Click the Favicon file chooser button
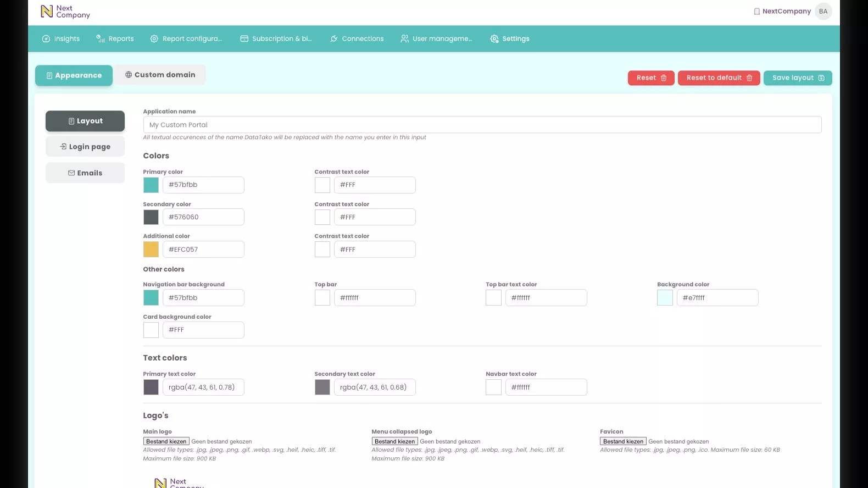Screen dimensions: 868x488 [x=623, y=441]
